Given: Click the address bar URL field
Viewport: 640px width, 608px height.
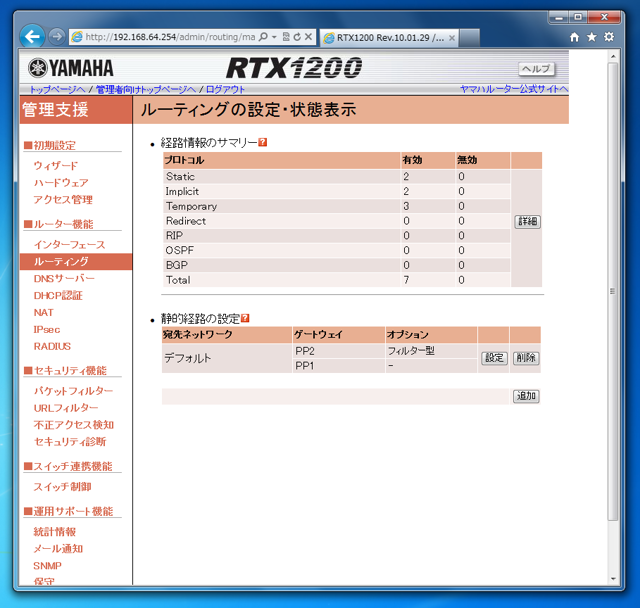Looking at the screenshot, I should point(170,37).
